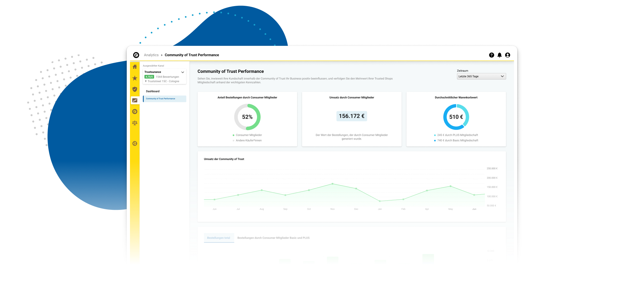Click the Consumer Mitglieder legend entry
644x281 pixels.
point(247,135)
